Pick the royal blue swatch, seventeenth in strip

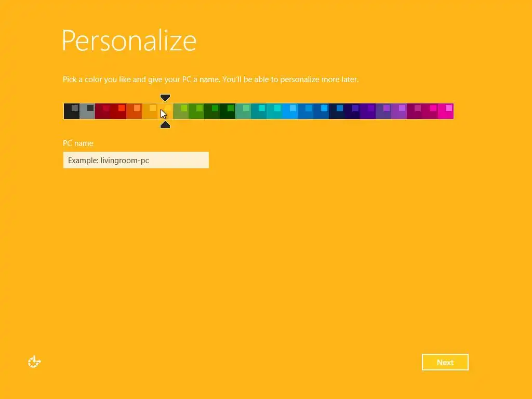click(x=321, y=111)
